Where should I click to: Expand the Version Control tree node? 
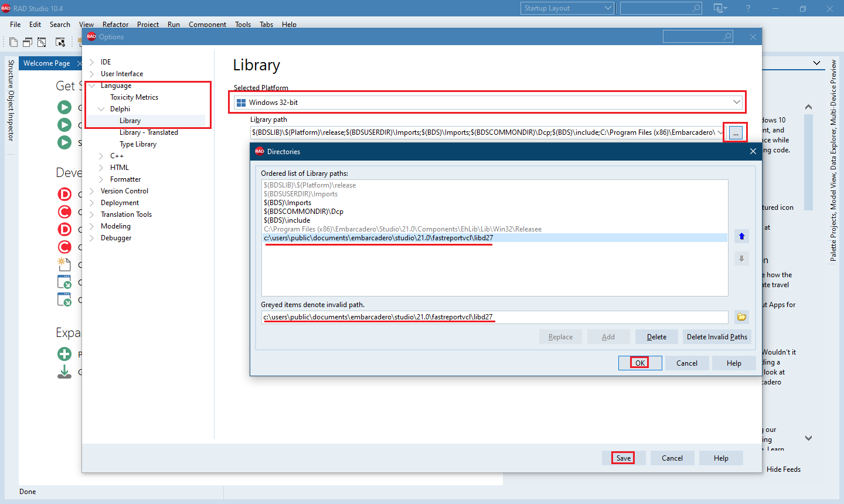pos(91,191)
